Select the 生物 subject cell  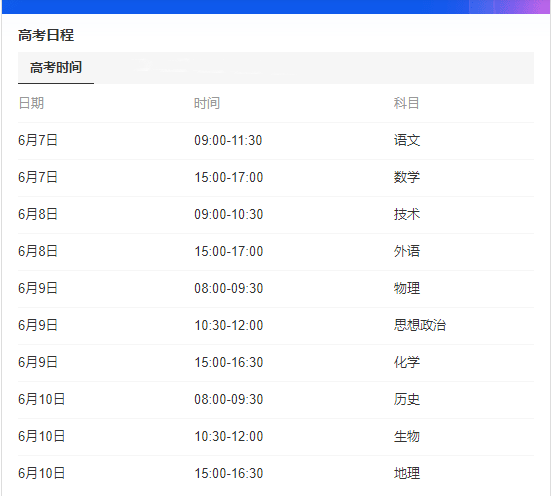407,436
